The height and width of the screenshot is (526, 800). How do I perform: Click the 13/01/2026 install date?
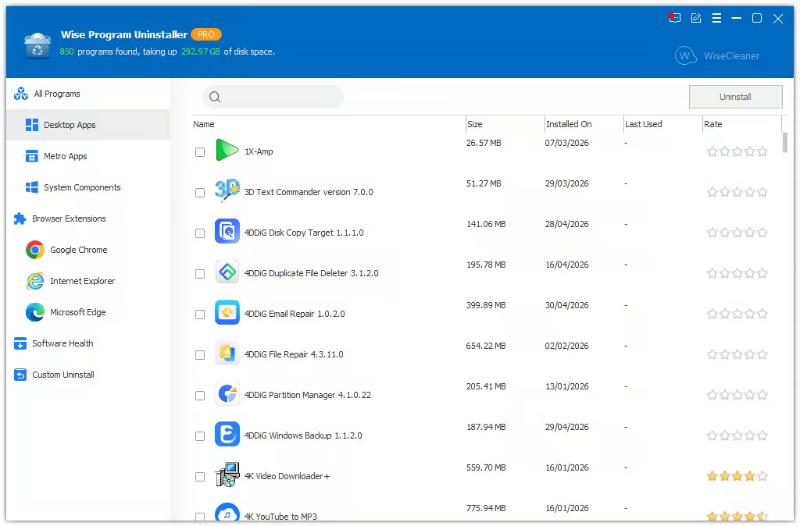pos(567,387)
